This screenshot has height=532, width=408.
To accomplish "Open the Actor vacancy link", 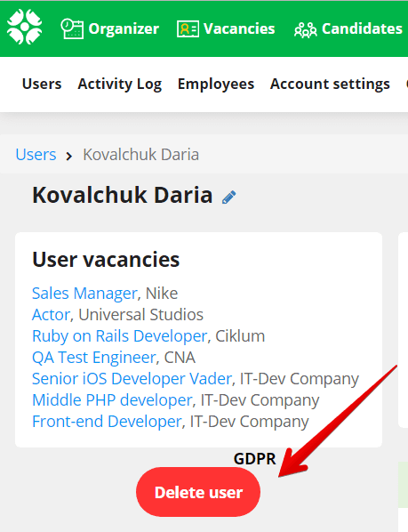I will tap(51, 315).
